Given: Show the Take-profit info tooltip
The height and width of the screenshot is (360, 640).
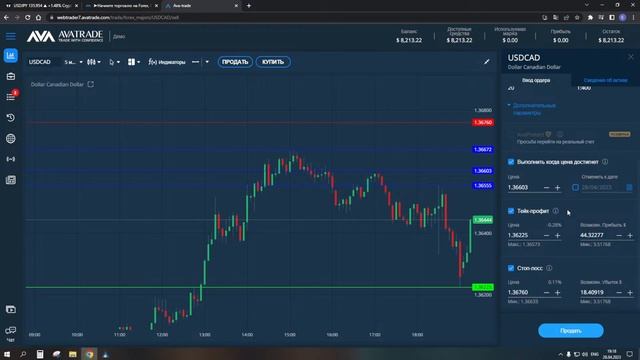Looking at the screenshot, I should coord(556,211).
